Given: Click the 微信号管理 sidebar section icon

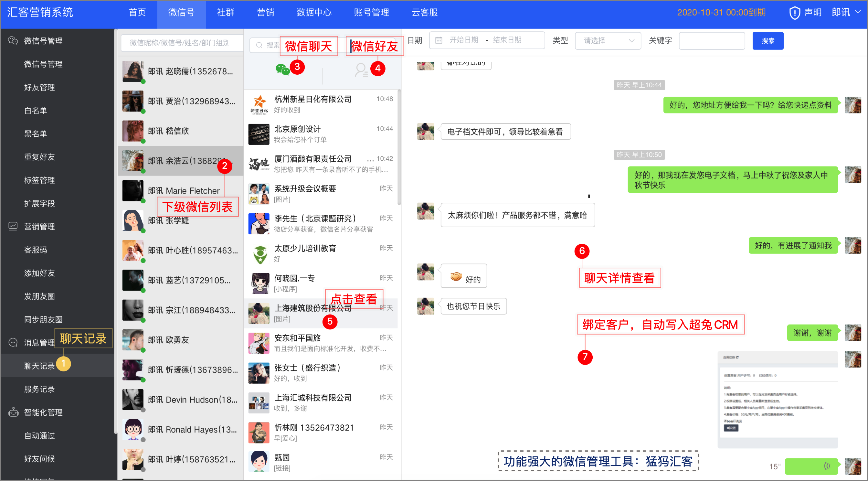Looking at the screenshot, I should pos(13,41).
